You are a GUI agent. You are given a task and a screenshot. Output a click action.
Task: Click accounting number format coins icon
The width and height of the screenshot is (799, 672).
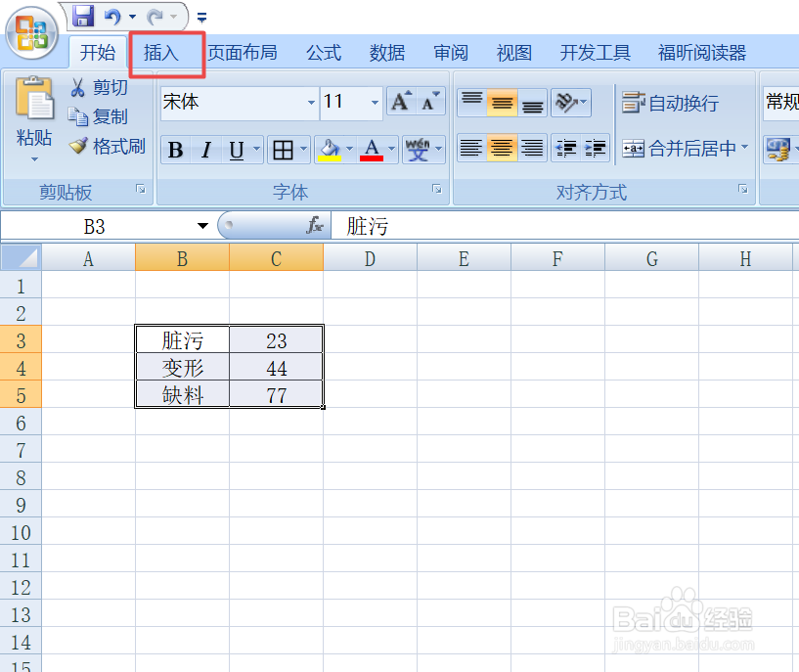coord(778,150)
